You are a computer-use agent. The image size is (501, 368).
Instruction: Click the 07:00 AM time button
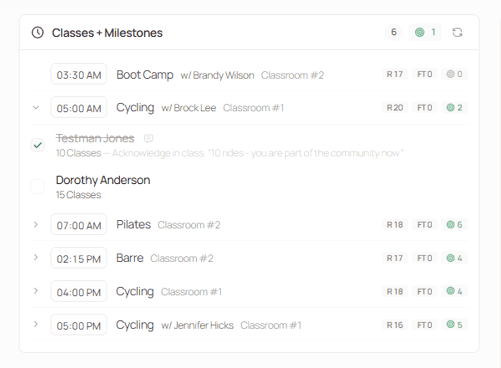click(x=79, y=225)
